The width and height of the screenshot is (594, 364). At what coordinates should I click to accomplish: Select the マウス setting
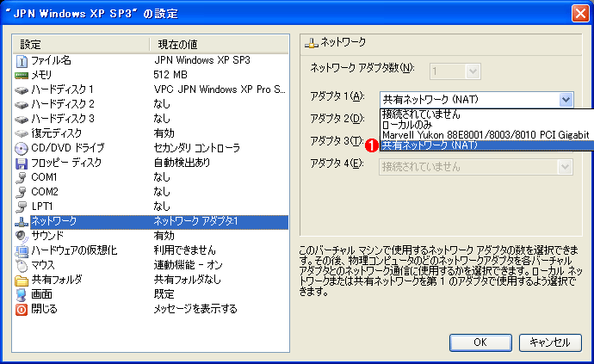(x=152, y=265)
